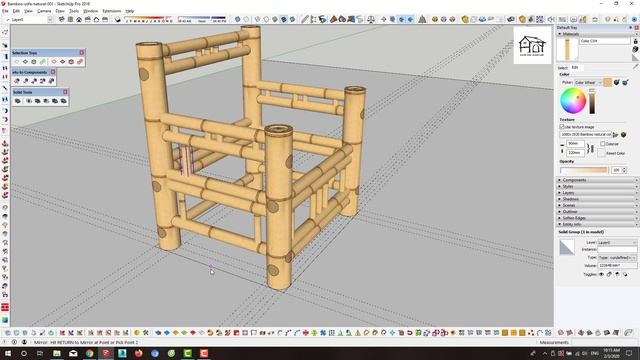
Task: Open the Draw menu
Action: coord(60,11)
